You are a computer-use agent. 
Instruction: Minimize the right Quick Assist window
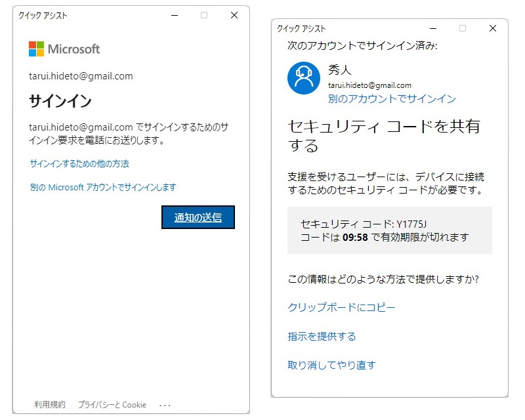(x=432, y=28)
